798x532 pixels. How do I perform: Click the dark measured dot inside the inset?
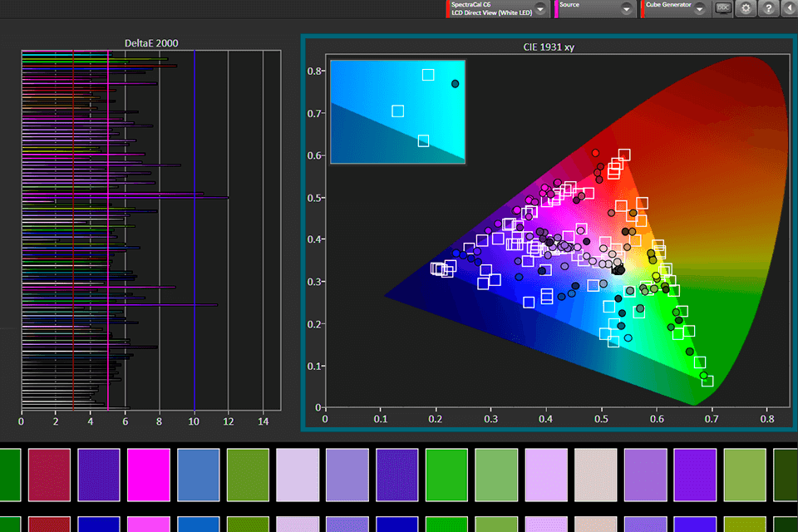point(455,84)
